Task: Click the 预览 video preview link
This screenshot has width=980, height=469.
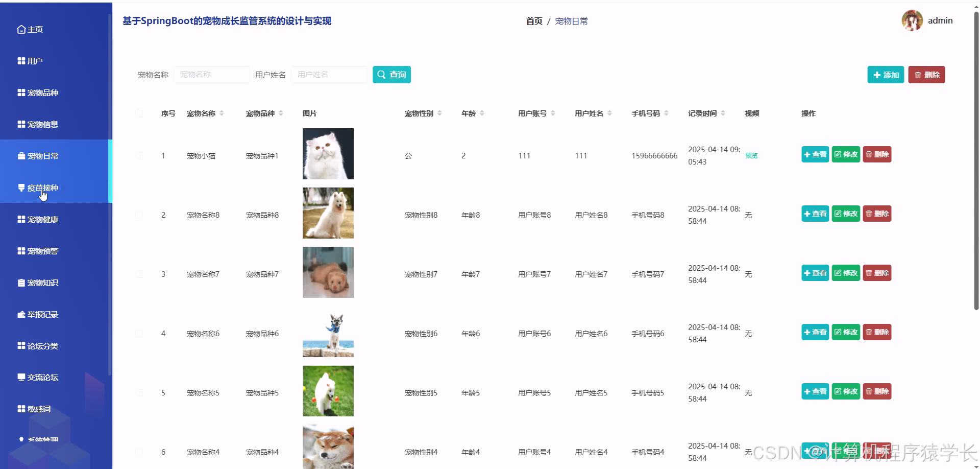Action: 751,155
